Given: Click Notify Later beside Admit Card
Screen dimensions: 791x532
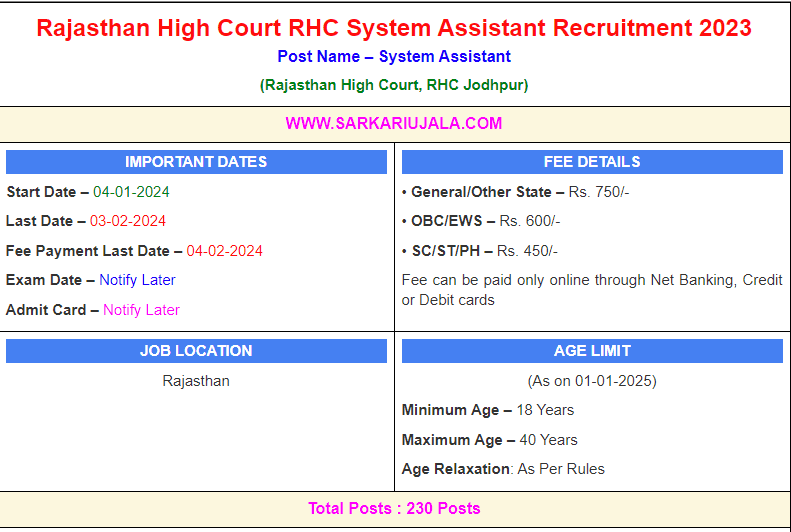Looking at the screenshot, I should 141,310.
